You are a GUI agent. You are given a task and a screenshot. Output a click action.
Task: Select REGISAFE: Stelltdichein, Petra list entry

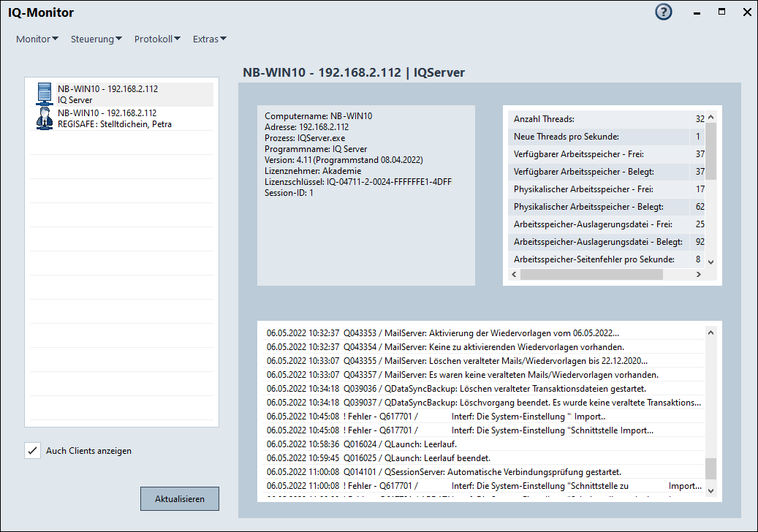[x=115, y=124]
